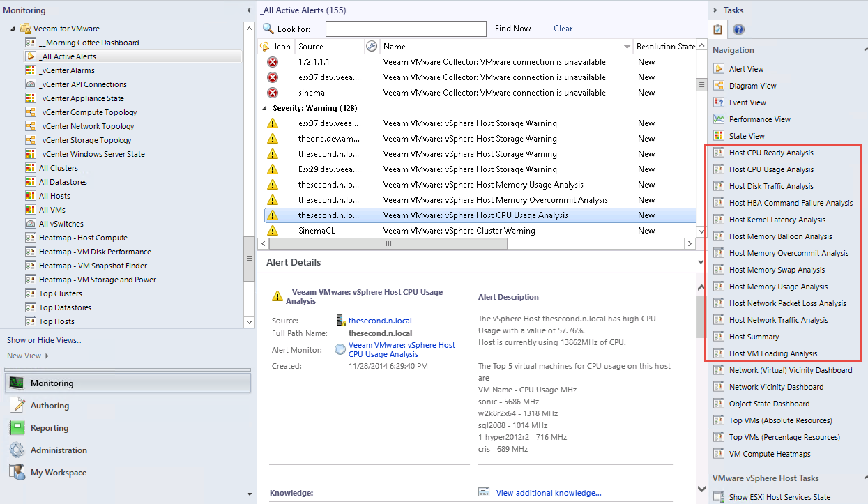The image size is (868, 504).
Task: Switch to the My Workspace section
Action: [59, 473]
